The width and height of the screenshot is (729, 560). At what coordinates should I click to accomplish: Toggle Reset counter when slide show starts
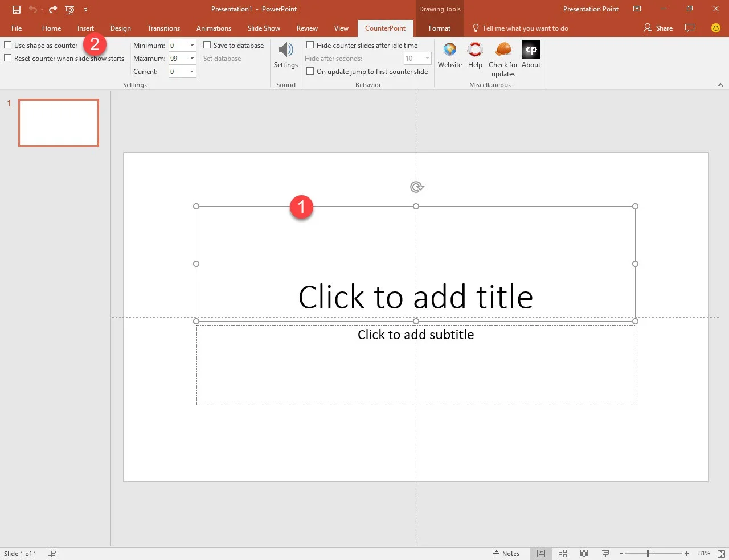point(8,58)
